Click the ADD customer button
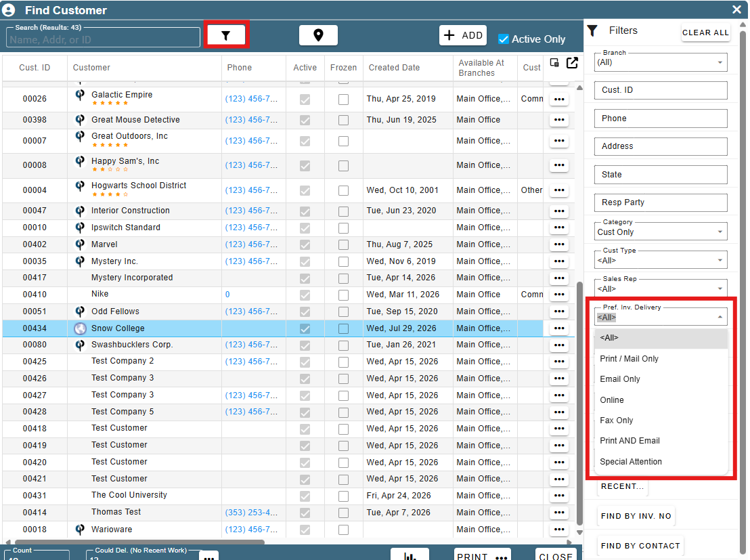This screenshot has width=750, height=560. (463, 35)
